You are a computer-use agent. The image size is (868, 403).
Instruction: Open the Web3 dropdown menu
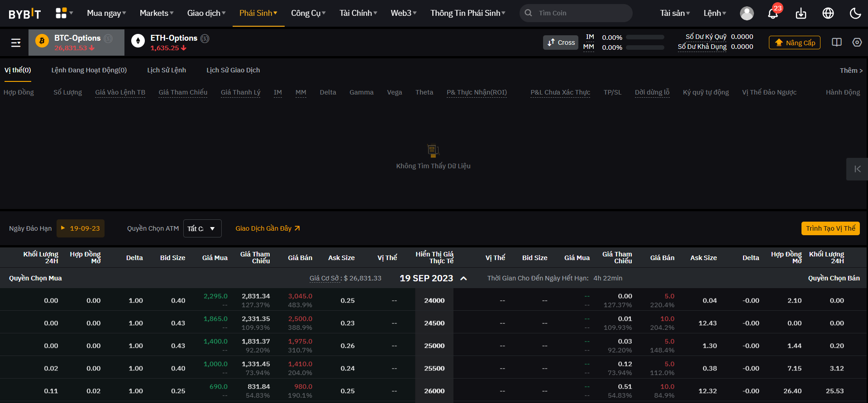pos(404,13)
